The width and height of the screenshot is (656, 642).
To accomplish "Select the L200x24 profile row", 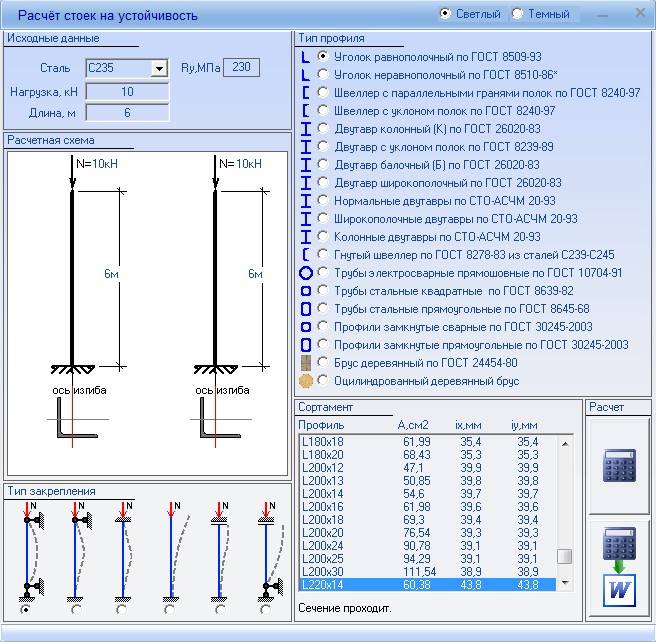I will (428, 545).
